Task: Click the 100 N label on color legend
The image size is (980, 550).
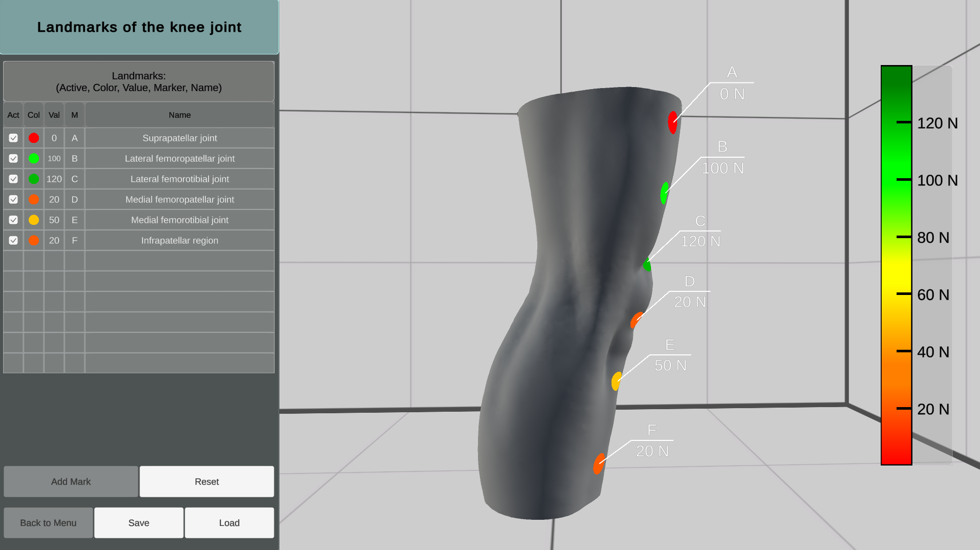Action: tap(937, 180)
